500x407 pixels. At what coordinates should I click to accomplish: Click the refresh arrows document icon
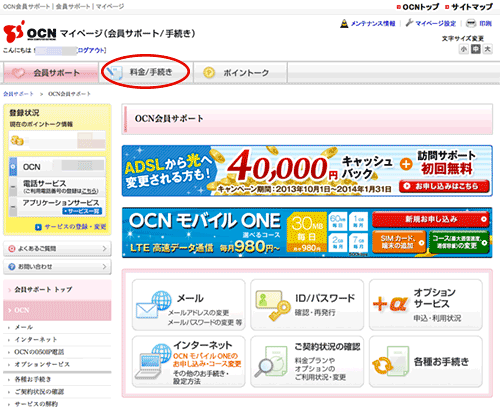tap(390, 361)
